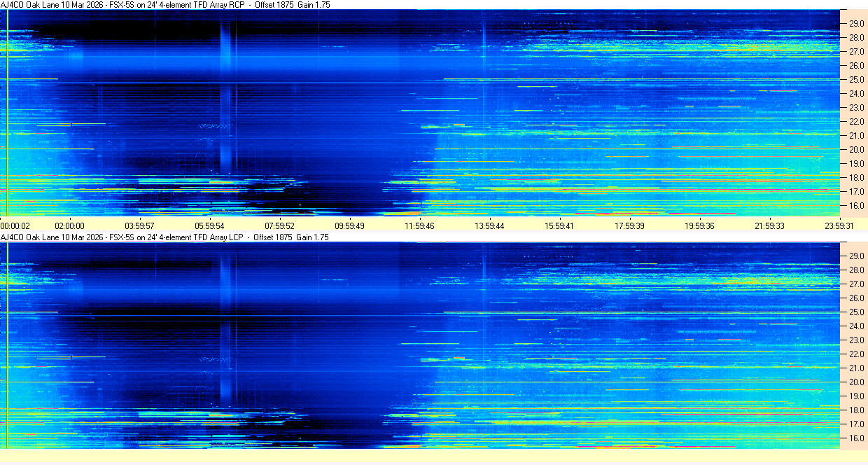Select the 02:00:00 time axis label
The width and height of the screenshot is (868, 465).
coord(70,225)
